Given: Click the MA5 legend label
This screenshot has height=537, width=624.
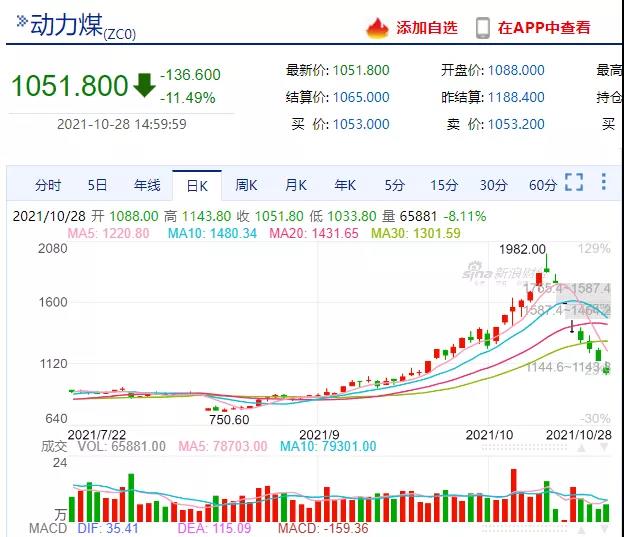Looking at the screenshot, I should tap(94, 233).
